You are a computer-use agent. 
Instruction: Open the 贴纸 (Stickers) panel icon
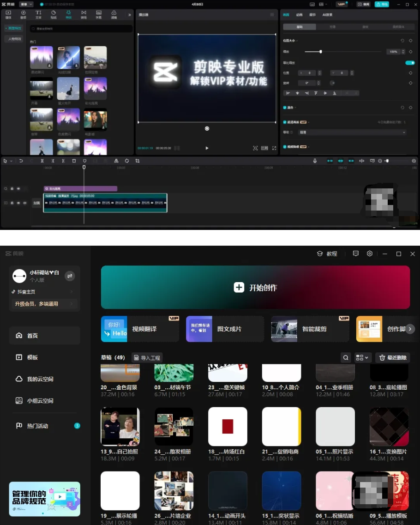coord(54,14)
